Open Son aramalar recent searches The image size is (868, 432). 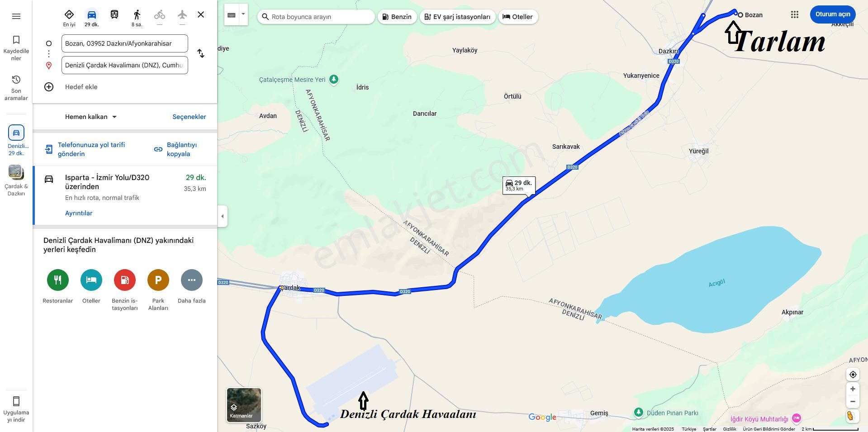click(x=16, y=88)
